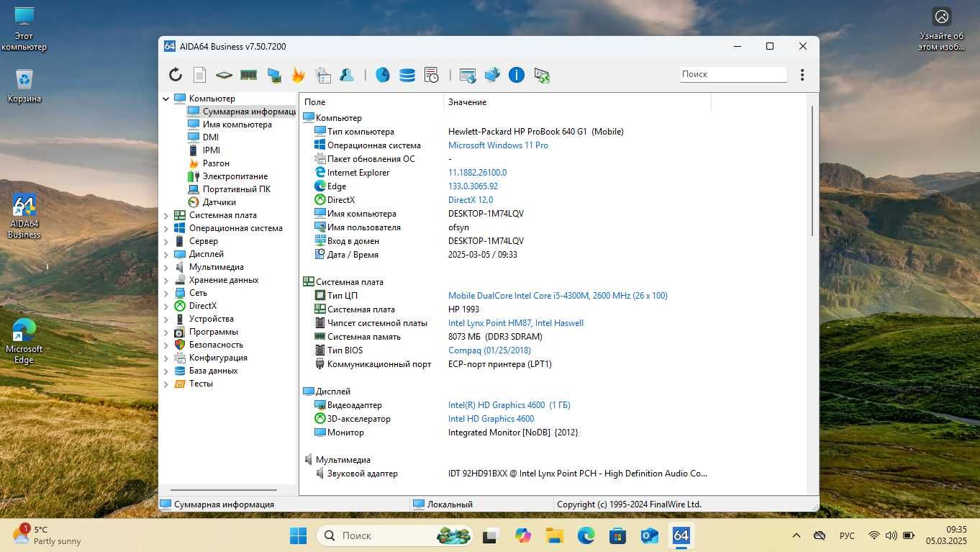980x552 pixels.
Task: Open the Intel Core i5-4300M CPU link
Action: (x=558, y=296)
